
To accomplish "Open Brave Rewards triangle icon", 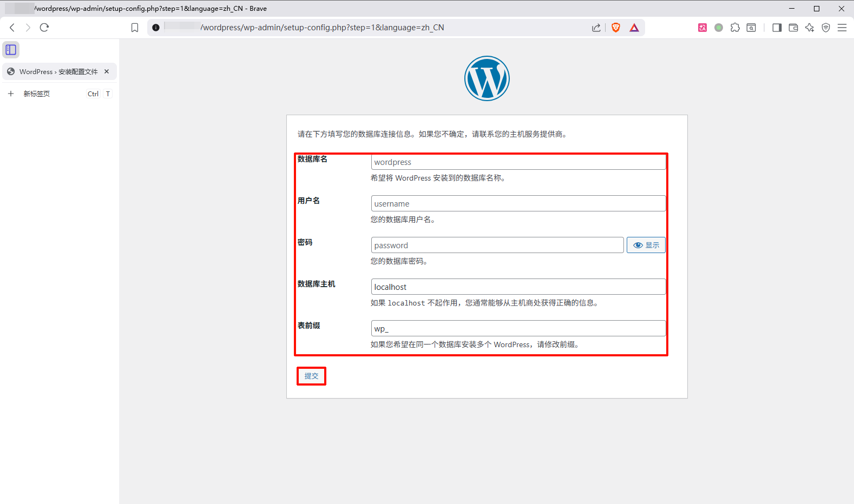I will click(634, 28).
